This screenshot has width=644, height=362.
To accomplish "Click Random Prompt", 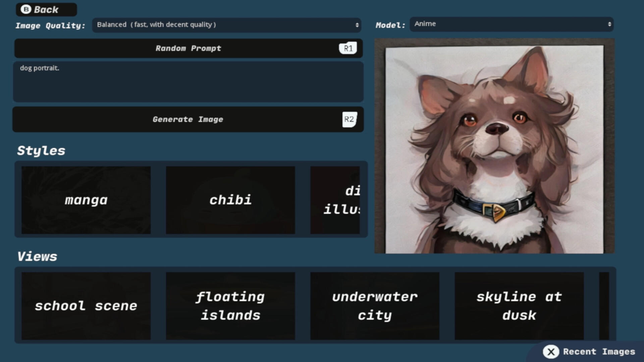I will [188, 48].
